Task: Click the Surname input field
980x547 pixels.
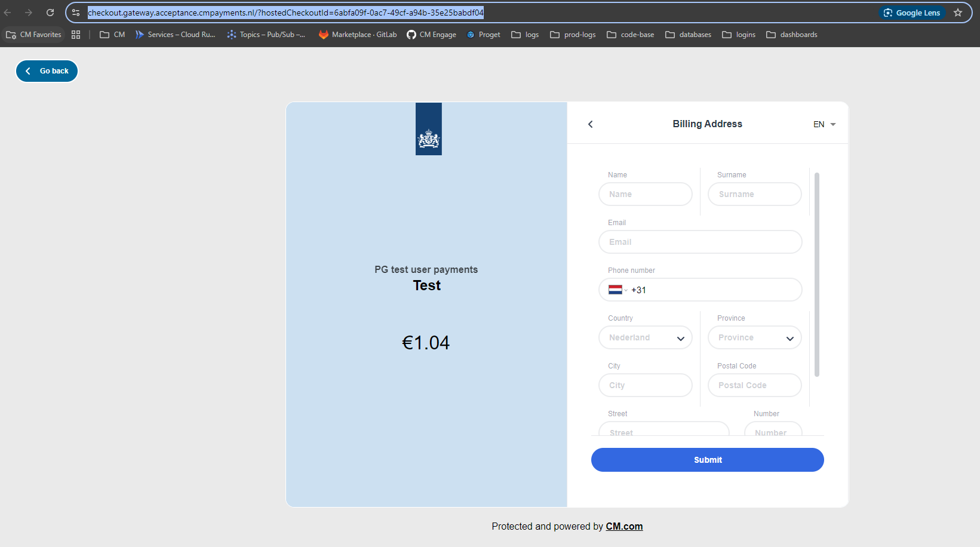Action: click(x=755, y=194)
